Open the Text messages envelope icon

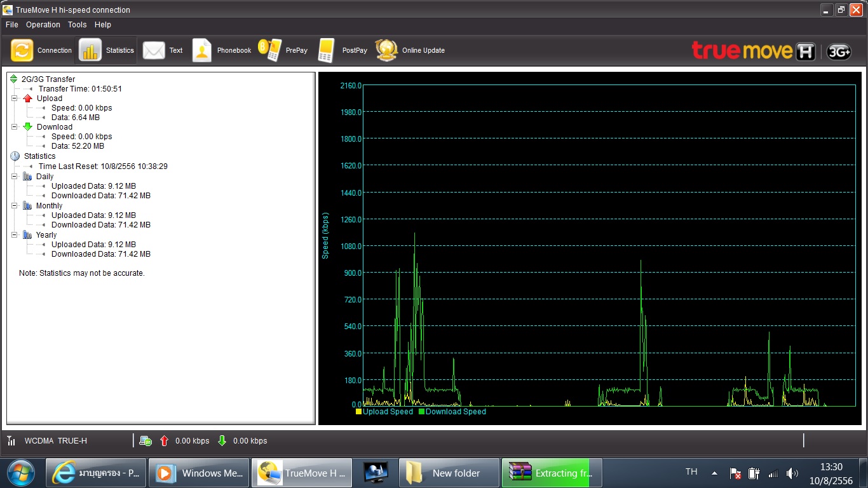(x=154, y=51)
